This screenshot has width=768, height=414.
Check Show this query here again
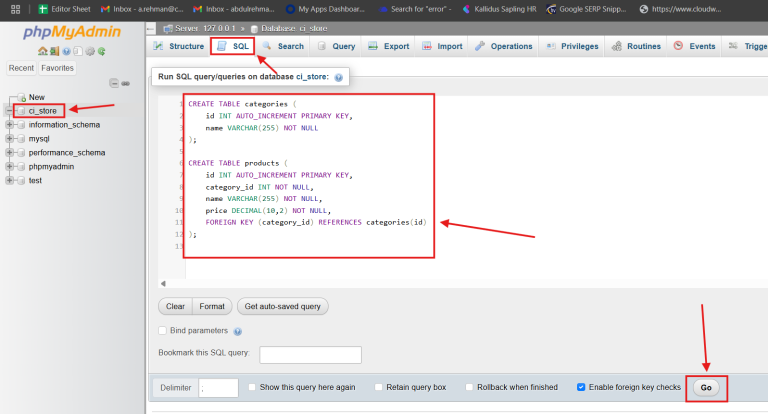252,387
